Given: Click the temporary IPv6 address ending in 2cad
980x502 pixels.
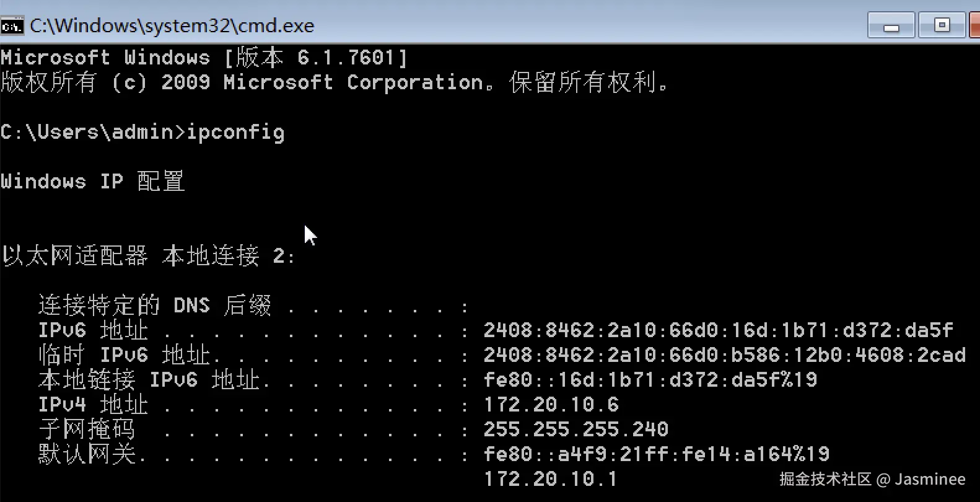Looking at the screenshot, I should (724, 355).
